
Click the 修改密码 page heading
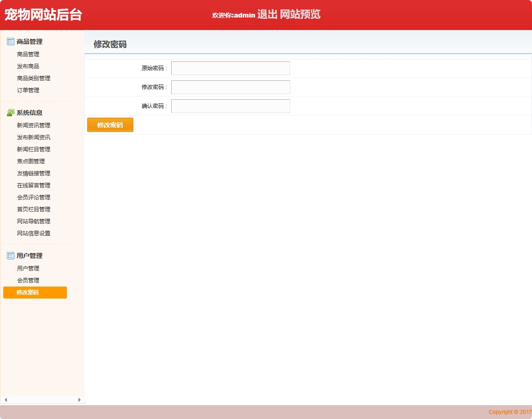click(x=110, y=44)
